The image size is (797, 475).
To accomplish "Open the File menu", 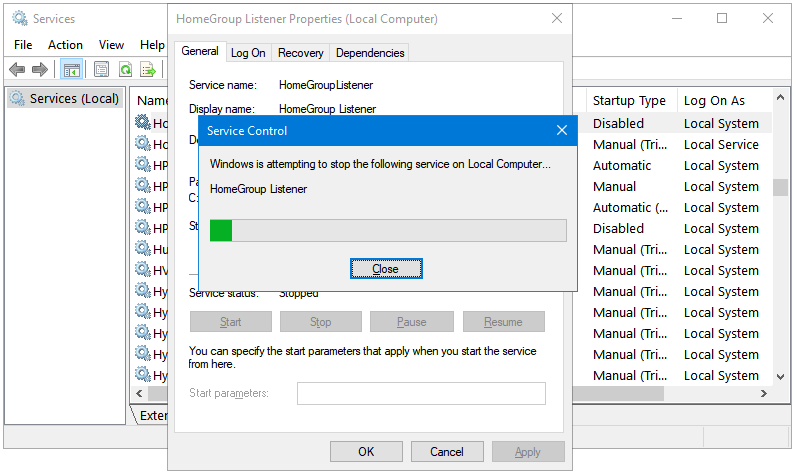I will (23, 45).
